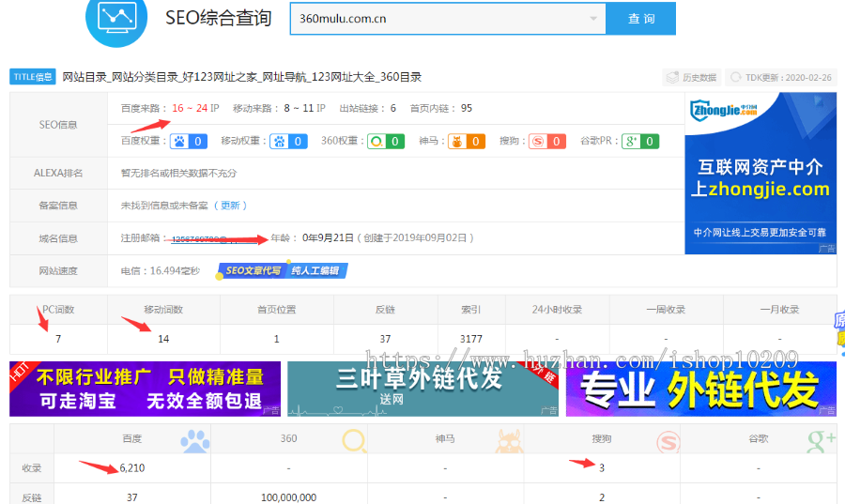Screen dimensions: 845x504
Task: Open the 三叶草外链代发 banner ad
Action: tap(422, 389)
